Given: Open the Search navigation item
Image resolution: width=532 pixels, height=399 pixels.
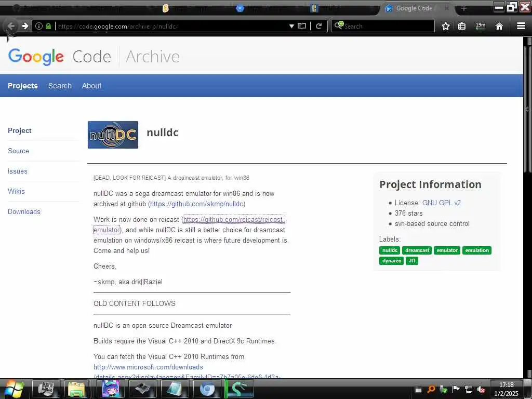Looking at the screenshot, I should tap(60, 86).
